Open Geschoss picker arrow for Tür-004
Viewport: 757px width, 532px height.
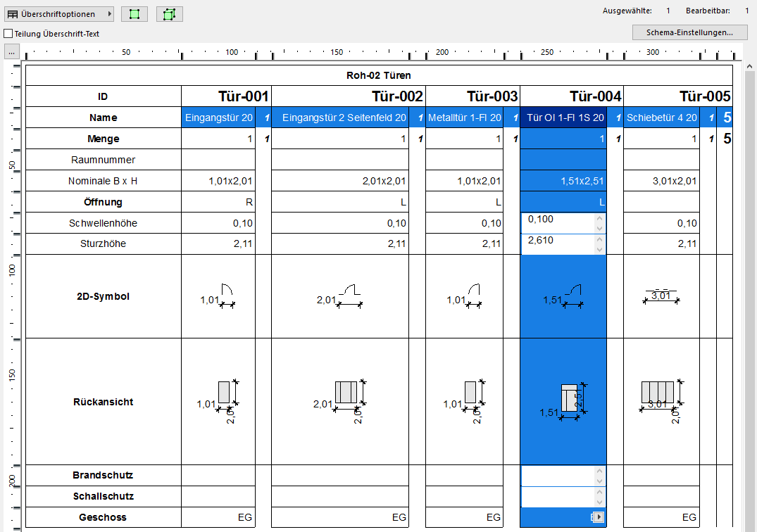[598, 517]
